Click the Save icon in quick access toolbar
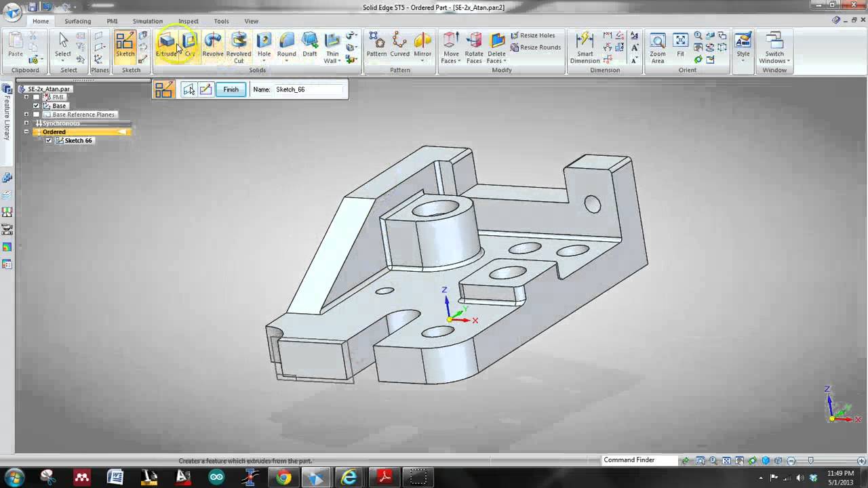Screen dimensions: 868x488 tap(33, 7)
